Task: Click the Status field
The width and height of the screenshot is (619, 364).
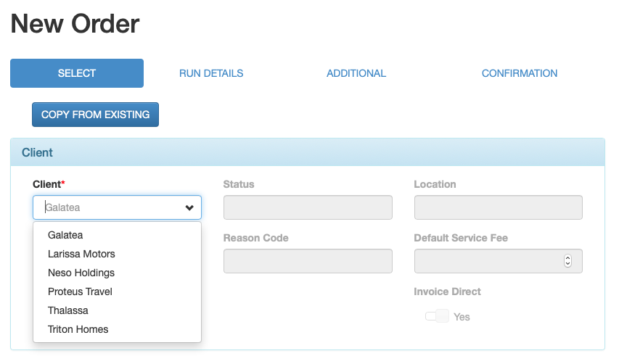Action: pyautogui.click(x=308, y=207)
